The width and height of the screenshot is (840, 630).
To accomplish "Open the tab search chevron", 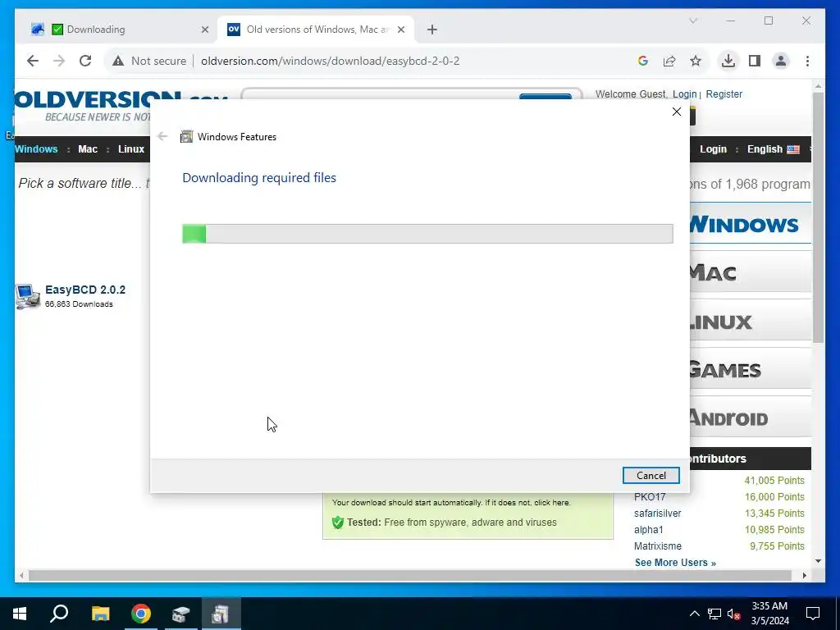I will [x=693, y=21].
